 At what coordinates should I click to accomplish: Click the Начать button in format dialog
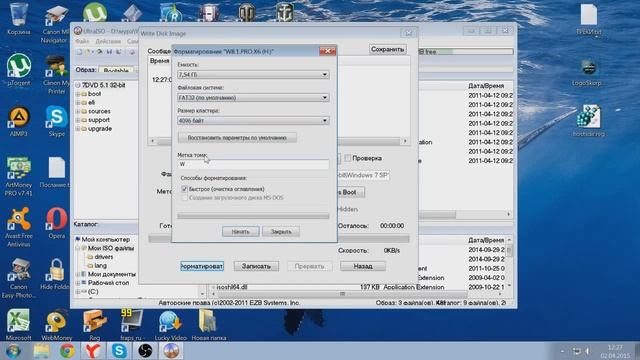click(x=240, y=231)
